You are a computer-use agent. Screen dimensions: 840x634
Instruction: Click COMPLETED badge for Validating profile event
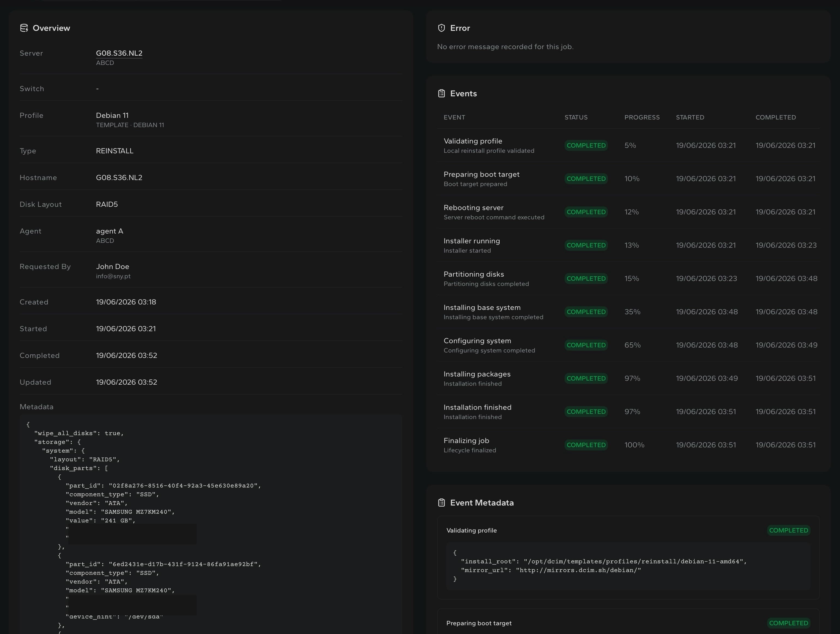586,145
